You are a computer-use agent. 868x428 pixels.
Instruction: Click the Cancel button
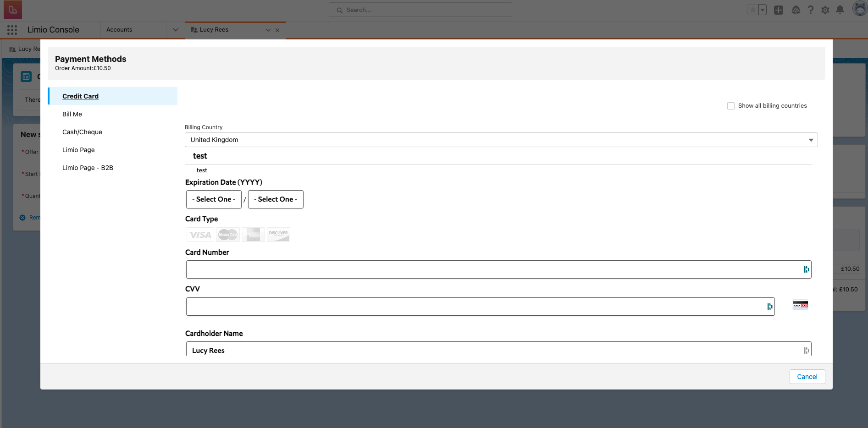[x=807, y=377]
